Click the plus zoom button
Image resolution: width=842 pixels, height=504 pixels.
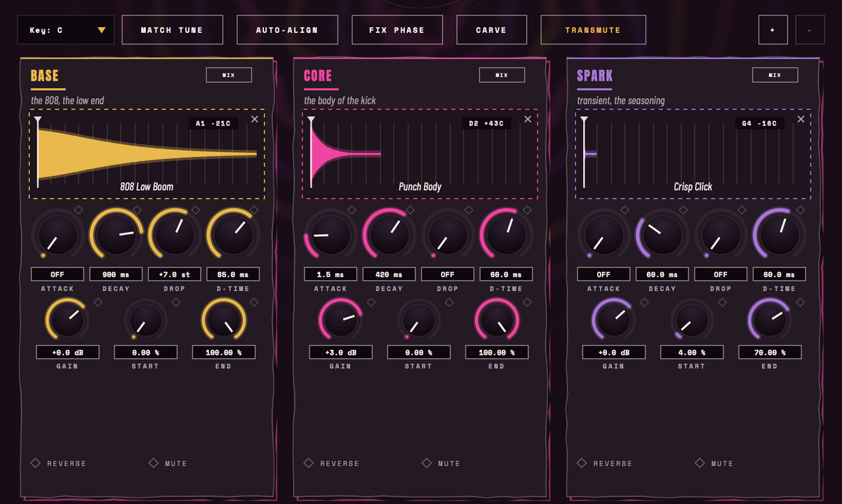[x=773, y=30]
